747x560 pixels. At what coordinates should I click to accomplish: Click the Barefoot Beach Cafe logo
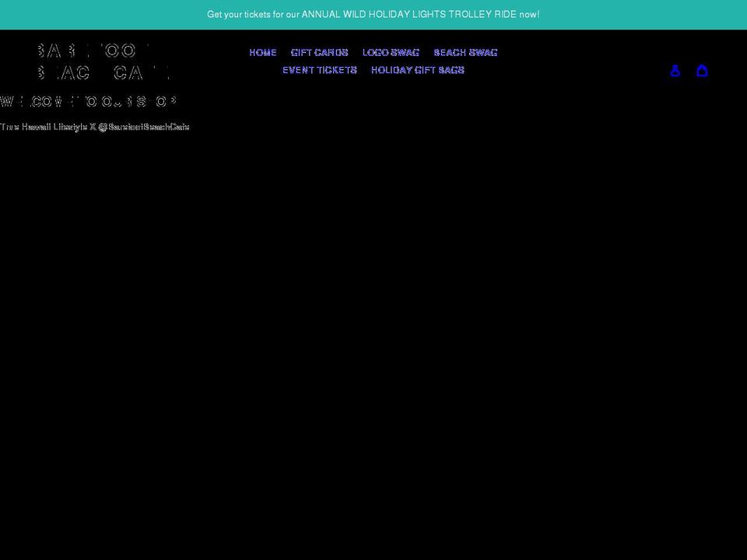[x=103, y=62]
